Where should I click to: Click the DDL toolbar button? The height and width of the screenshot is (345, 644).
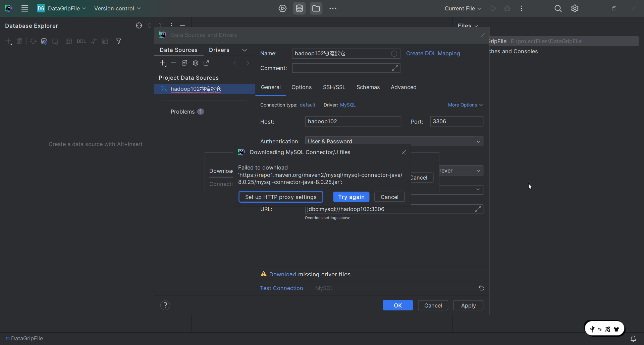click(81, 41)
